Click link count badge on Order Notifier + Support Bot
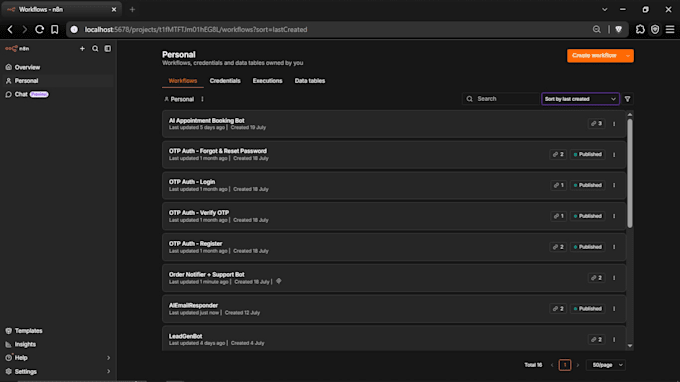Image resolution: width=680 pixels, height=382 pixels. (x=596, y=278)
